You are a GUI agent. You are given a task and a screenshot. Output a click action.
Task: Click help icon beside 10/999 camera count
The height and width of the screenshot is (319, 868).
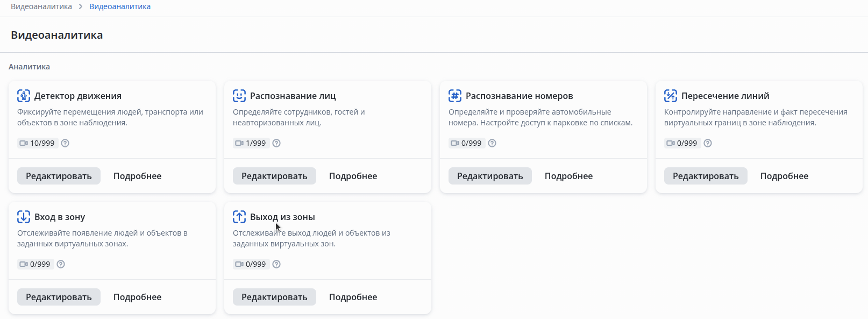click(x=65, y=143)
